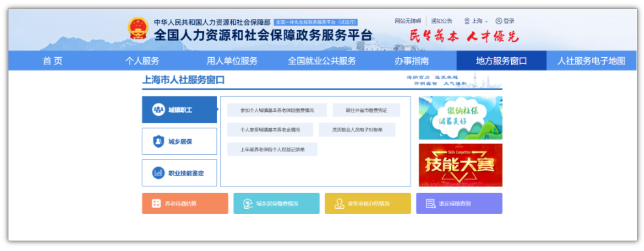Open 转往外省市缴费凭证
Screen dimensions: 644x251
coord(367,110)
